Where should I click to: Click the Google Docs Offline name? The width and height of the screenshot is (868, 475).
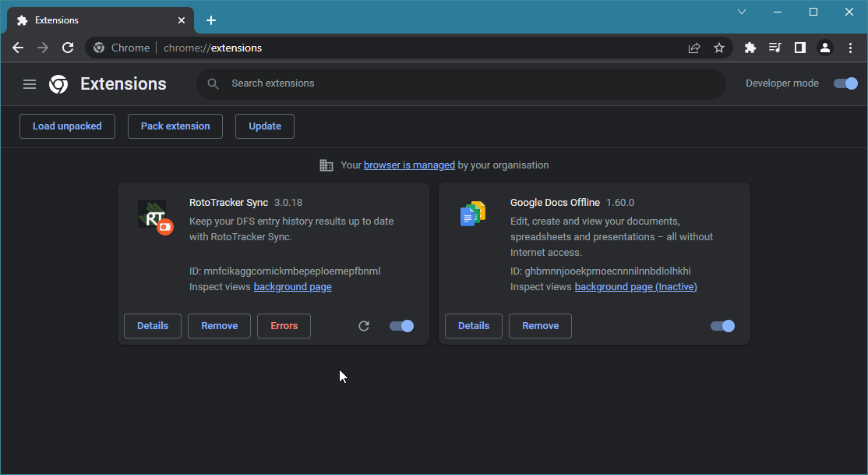(x=555, y=203)
